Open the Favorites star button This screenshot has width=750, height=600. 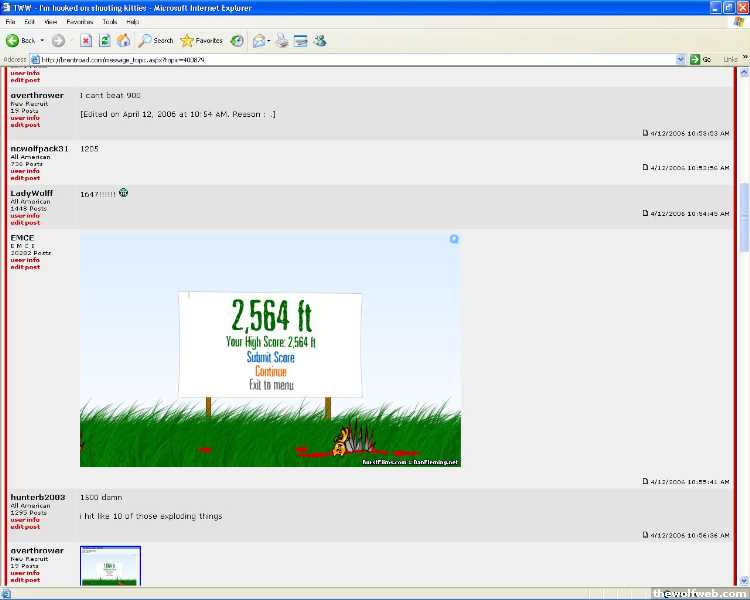click(x=201, y=41)
